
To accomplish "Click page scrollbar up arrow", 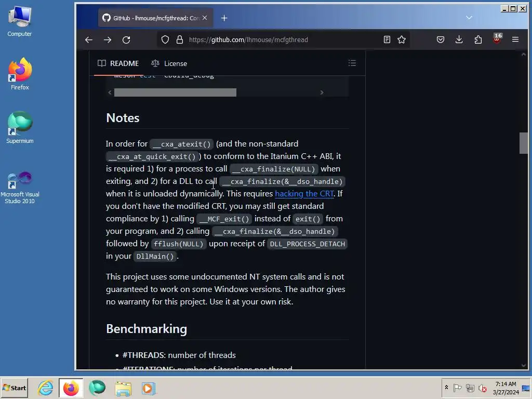I will pyautogui.click(x=523, y=54).
